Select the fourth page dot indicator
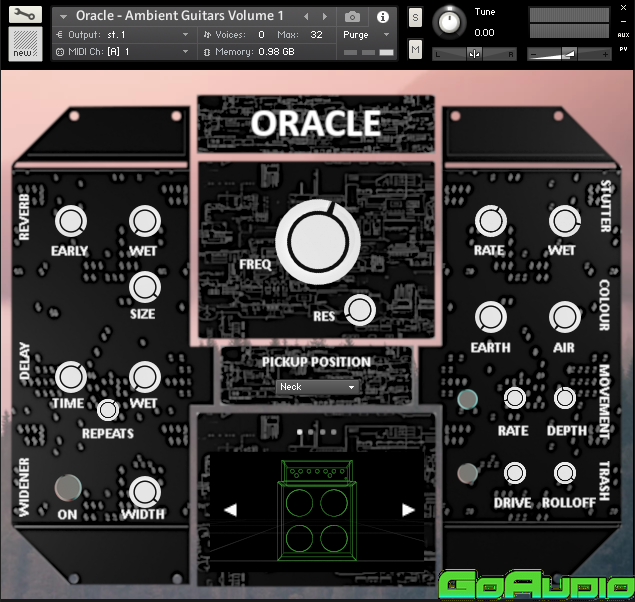635x602 pixels. pos(334,432)
